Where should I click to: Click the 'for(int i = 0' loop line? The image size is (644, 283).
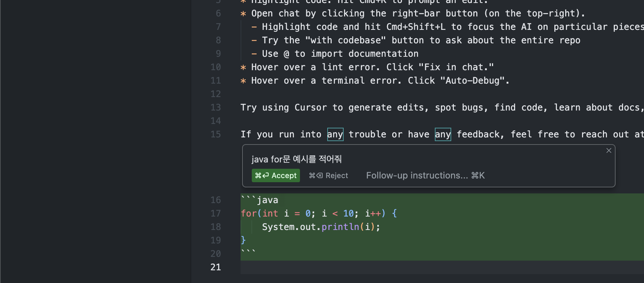coord(319,214)
